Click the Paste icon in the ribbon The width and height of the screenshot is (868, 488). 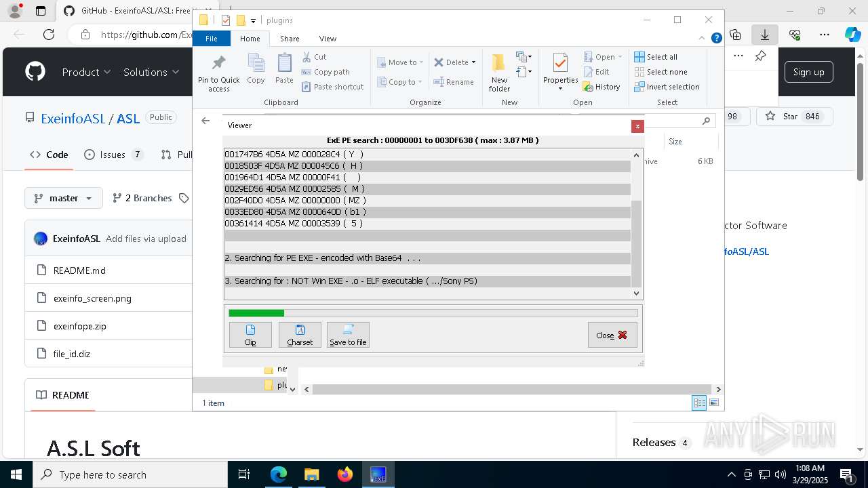[x=284, y=69]
